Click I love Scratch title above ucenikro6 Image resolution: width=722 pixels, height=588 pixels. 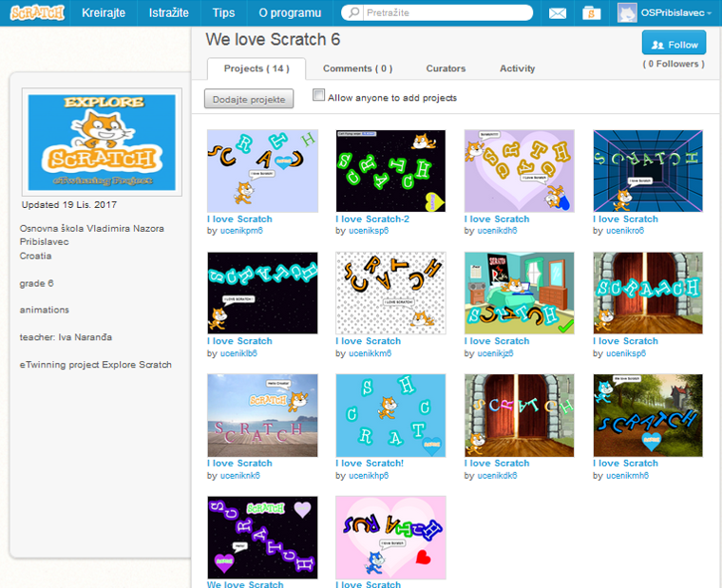point(625,219)
